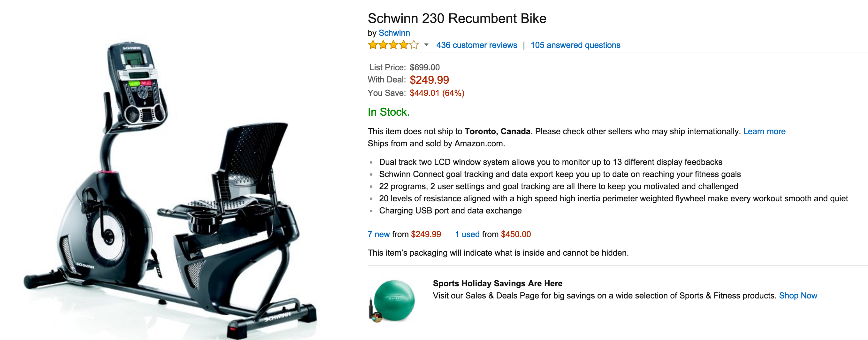Click the bold Toronto, Canada location text
The image size is (868, 340).
pos(497,132)
